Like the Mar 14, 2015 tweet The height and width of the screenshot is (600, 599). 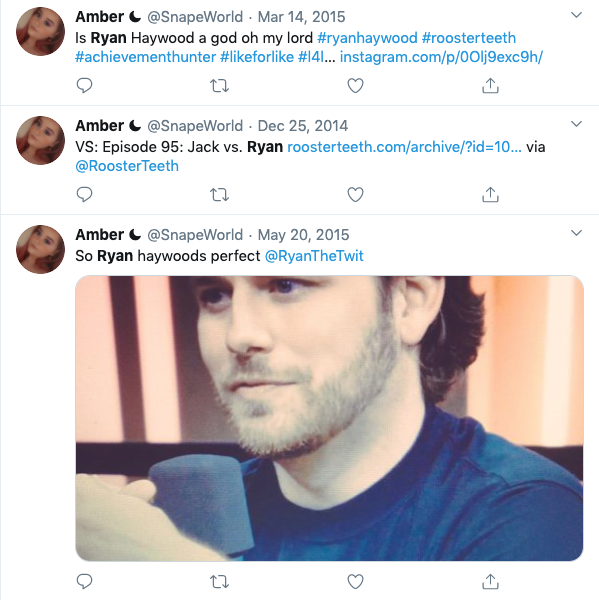point(355,86)
